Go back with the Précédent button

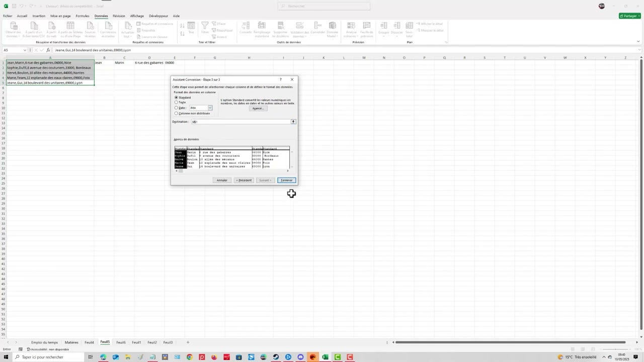(244, 180)
